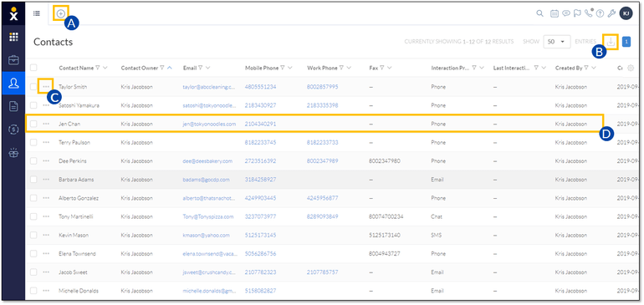Expand Fax column sort chevron

(x=389, y=69)
